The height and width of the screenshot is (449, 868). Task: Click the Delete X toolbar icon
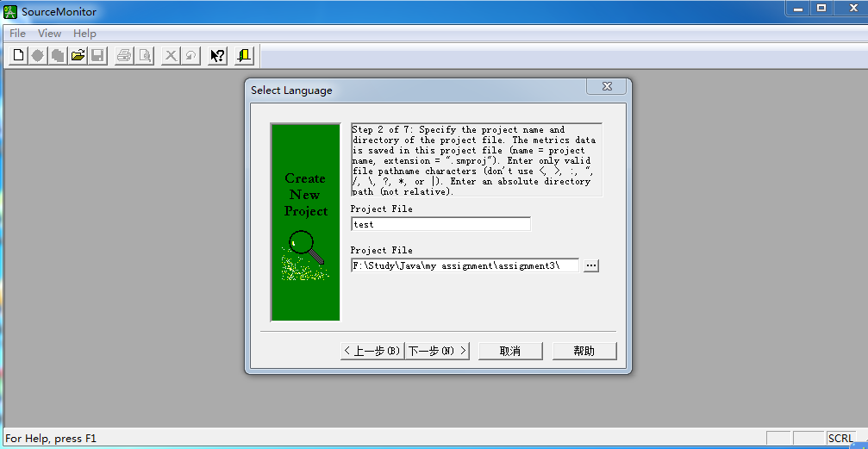171,55
